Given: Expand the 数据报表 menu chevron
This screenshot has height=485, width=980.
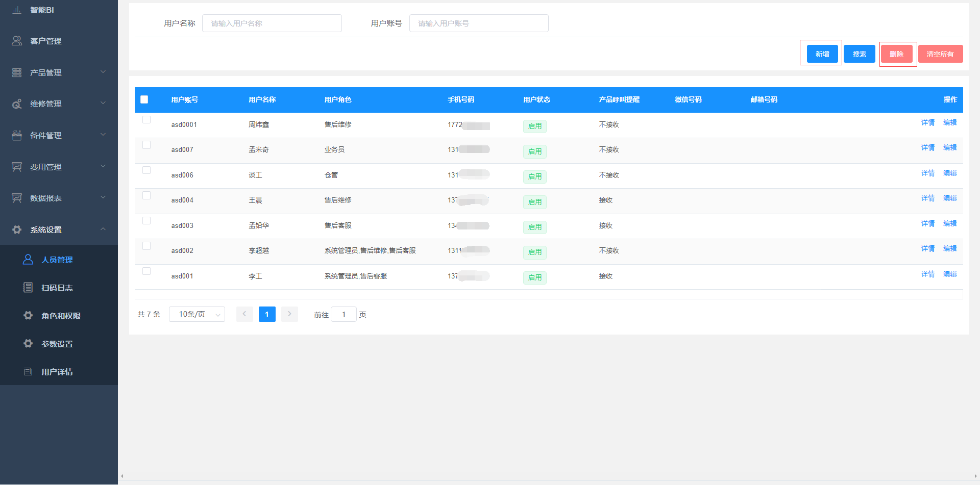Looking at the screenshot, I should 103,198.
